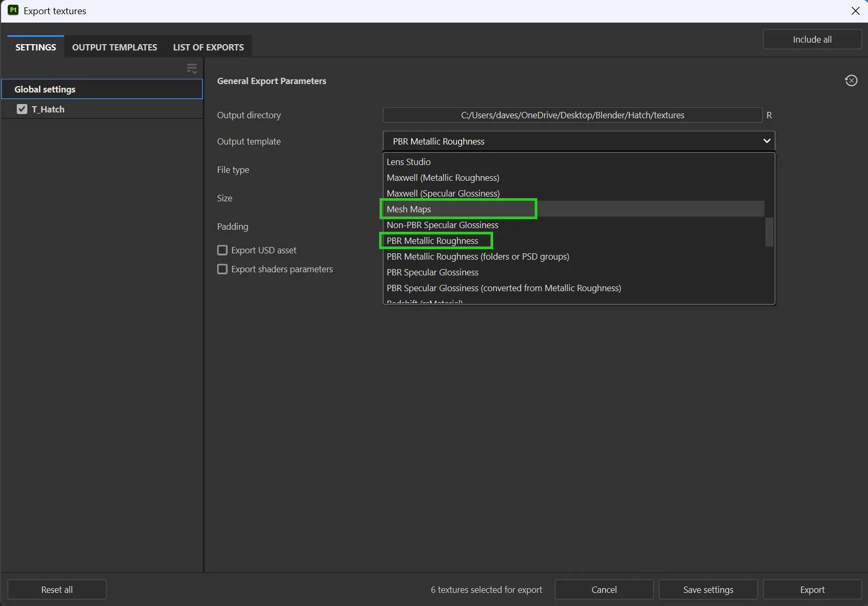Switch to the Output Templates tab

click(115, 47)
